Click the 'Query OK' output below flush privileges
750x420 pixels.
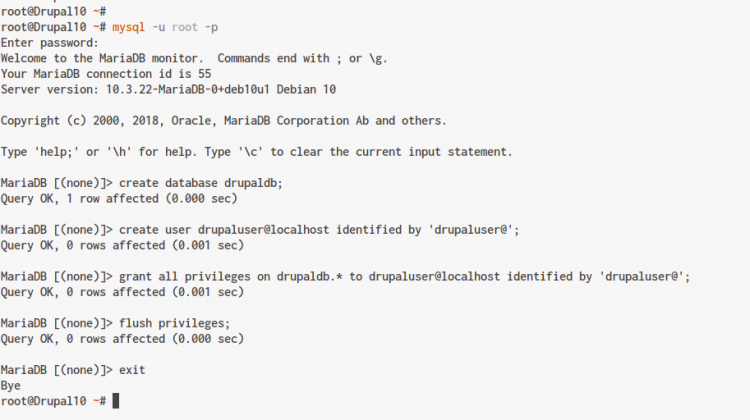[121, 339]
